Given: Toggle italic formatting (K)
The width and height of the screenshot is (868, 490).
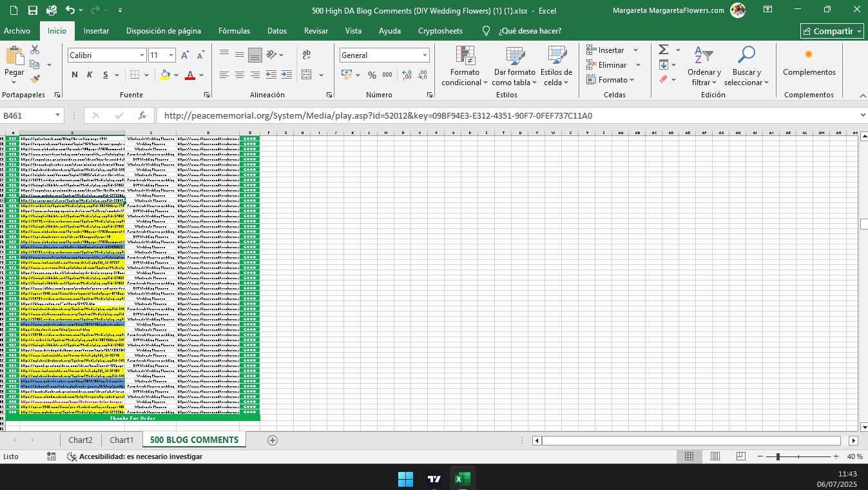Looking at the screenshot, I should pos(90,75).
